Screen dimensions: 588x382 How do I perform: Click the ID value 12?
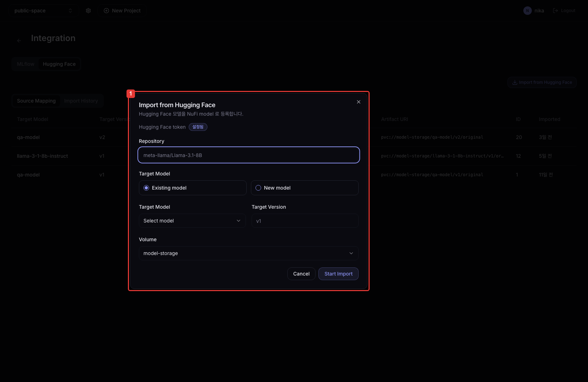point(518,156)
